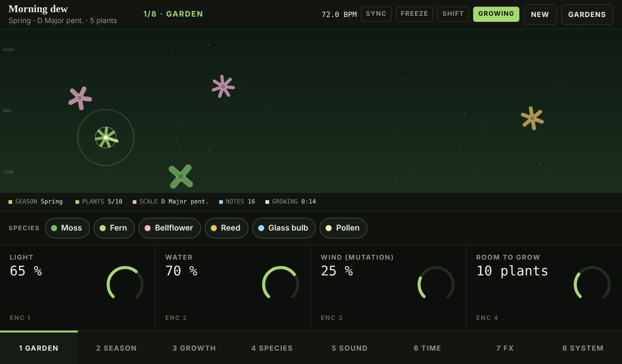Click the Spring · D Major pent. subtitle

point(63,21)
